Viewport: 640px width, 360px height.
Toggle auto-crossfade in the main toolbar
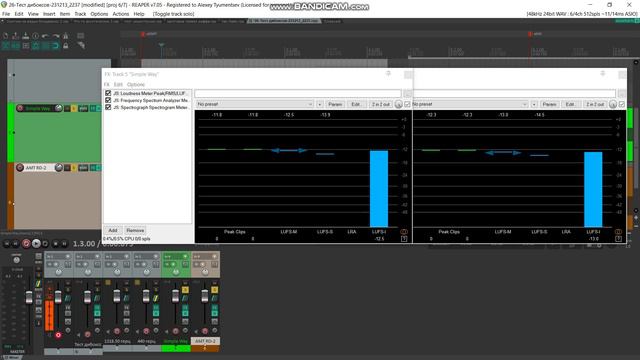(x=6, y=46)
